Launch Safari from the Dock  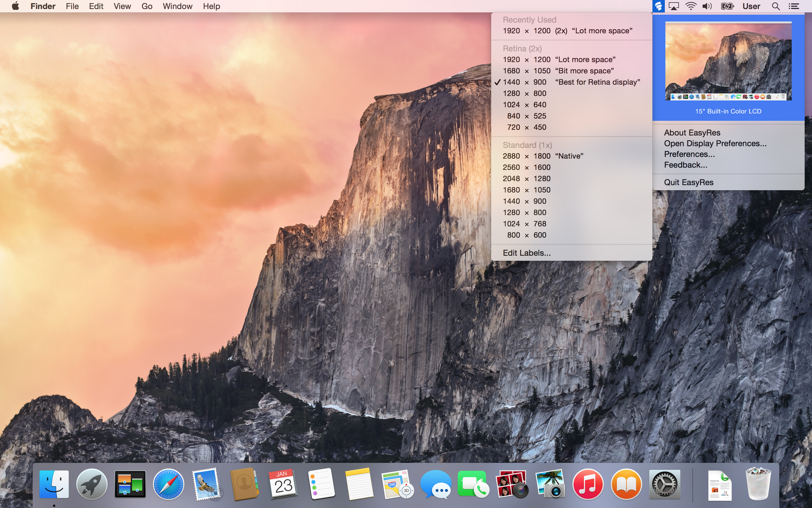(x=169, y=484)
